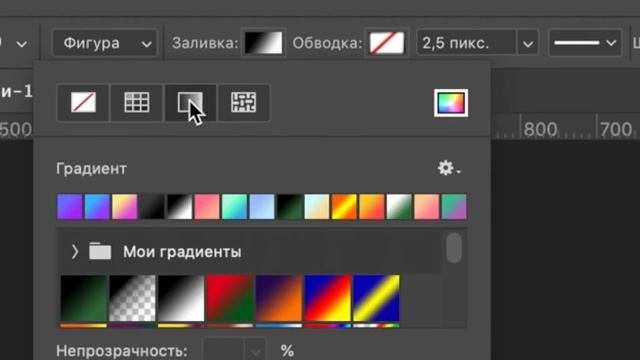Screen dimensions: 640x360
Task: Click the Обводка no-stroke swatch
Action: 387,43
